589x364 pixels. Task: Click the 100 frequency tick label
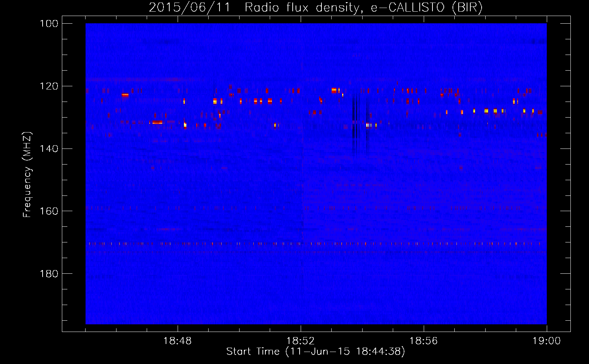point(48,24)
